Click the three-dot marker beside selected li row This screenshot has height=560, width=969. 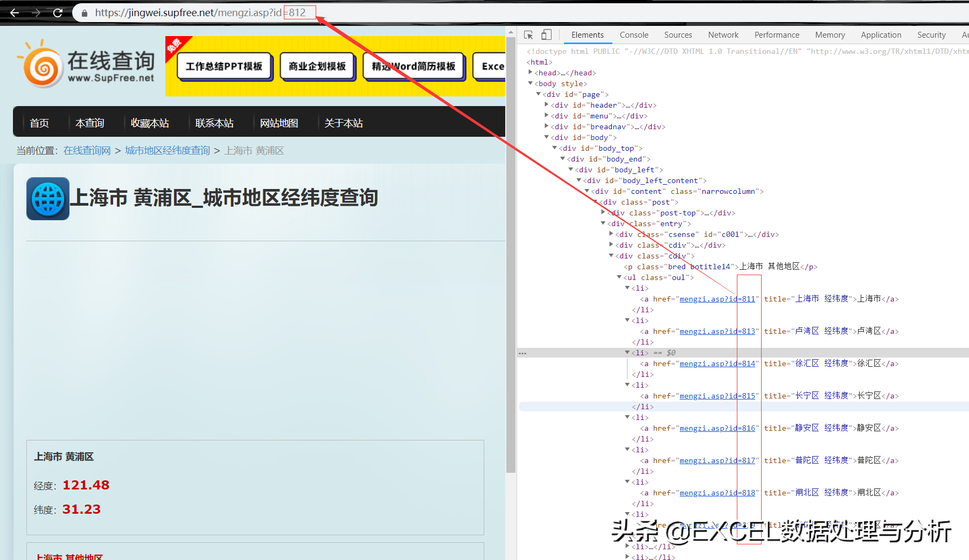click(522, 353)
